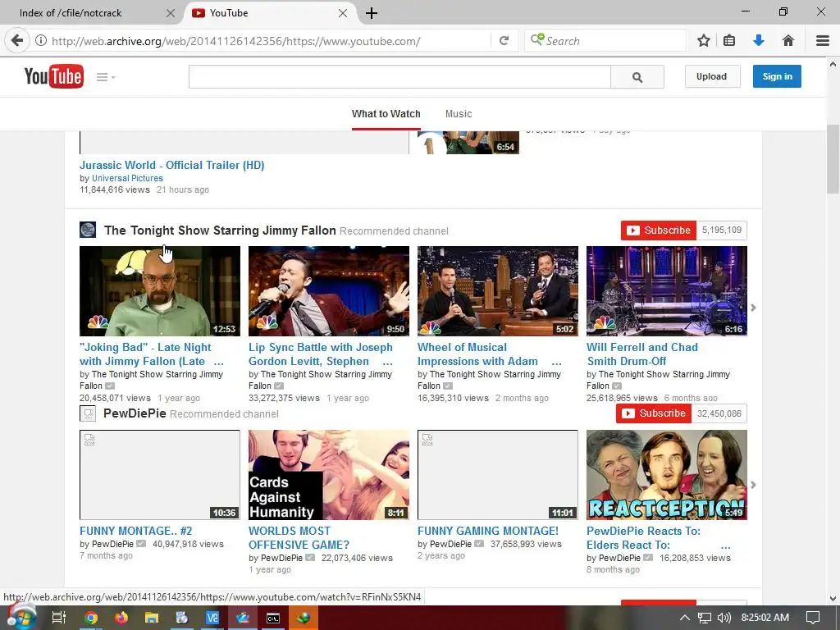
Task: Switch to the Music tab
Action: (x=459, y=114)
